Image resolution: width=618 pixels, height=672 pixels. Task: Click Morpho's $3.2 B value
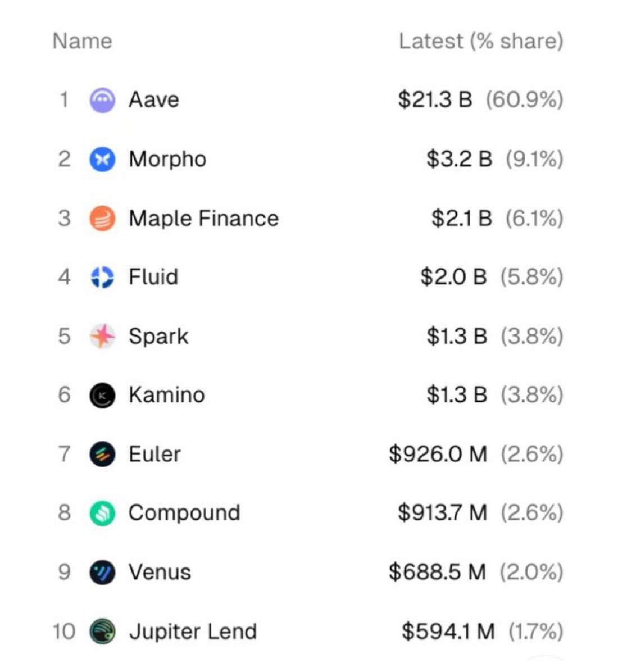pos(459,160)
